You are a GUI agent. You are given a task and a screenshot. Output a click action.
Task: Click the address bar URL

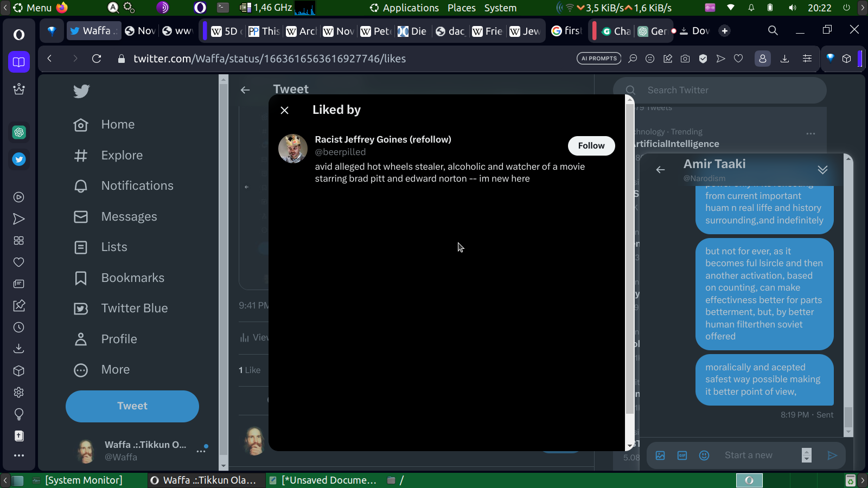point(270,59)
